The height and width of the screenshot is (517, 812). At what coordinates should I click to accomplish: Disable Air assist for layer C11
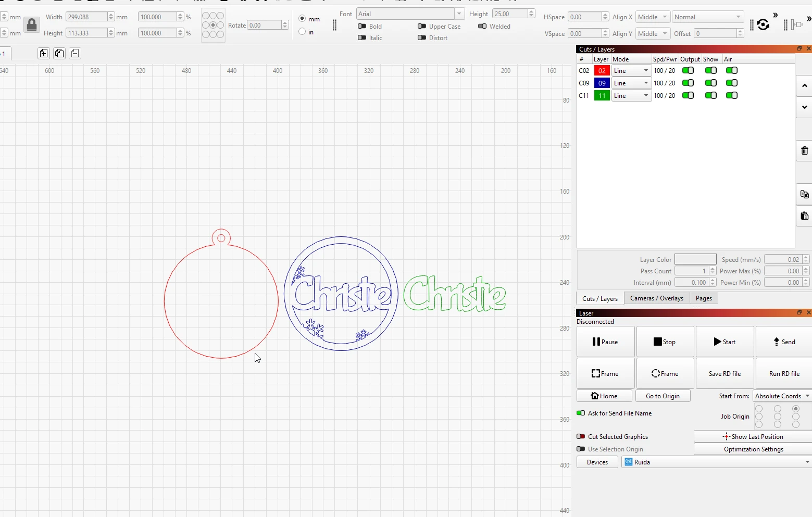tap(732, 95)
